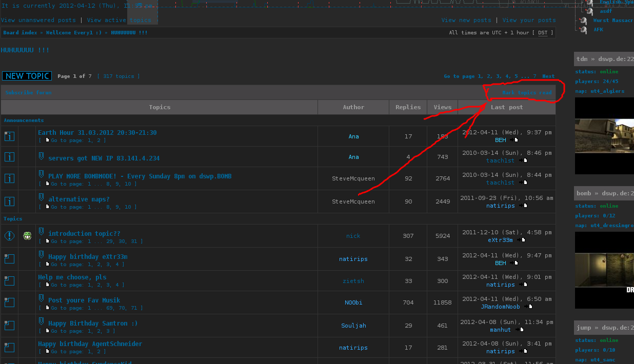Image resolution: width=634 pixels, height=364 pixels.
Task: Click the unread topic icon for 'Help me choose, pls'
Action: click(9, 281)
